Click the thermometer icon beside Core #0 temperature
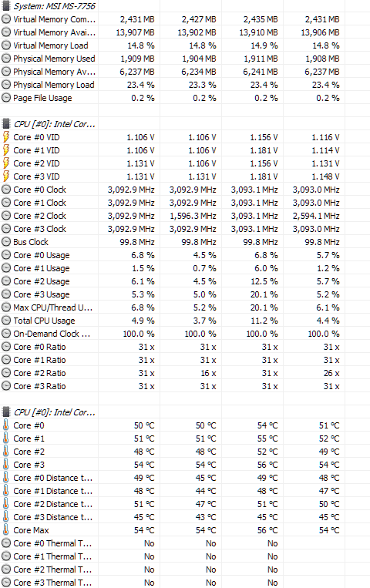The height and width of the screenshot is (588, 370). click(x=6, y=425)
